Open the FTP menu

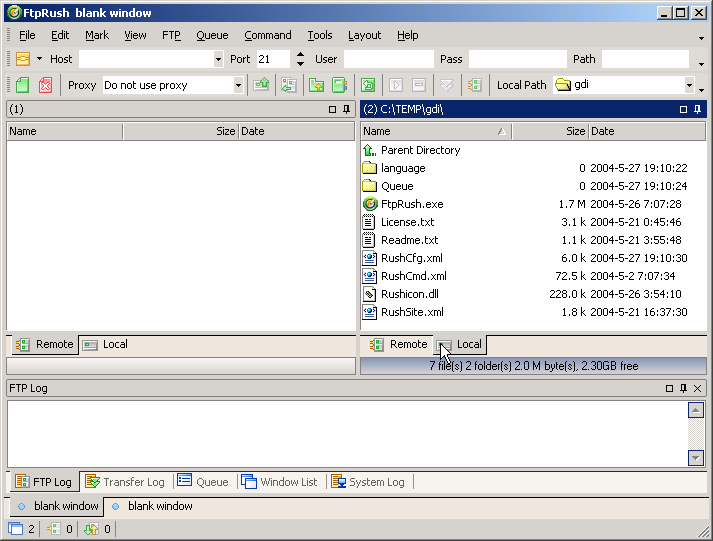[171, 35]
